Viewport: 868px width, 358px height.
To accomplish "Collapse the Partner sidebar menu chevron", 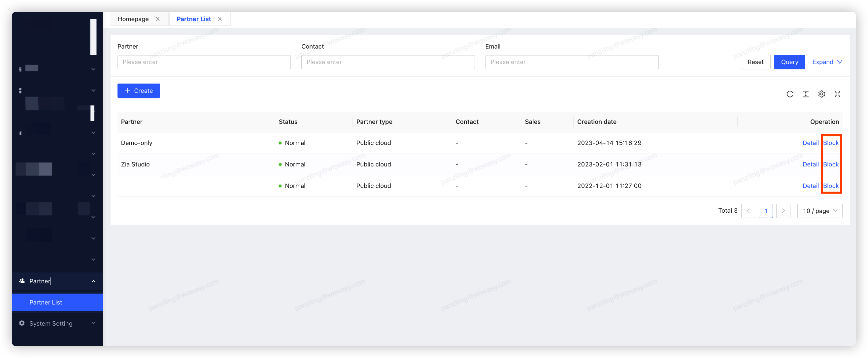I will pyautogui.click(x=93, y=281).
